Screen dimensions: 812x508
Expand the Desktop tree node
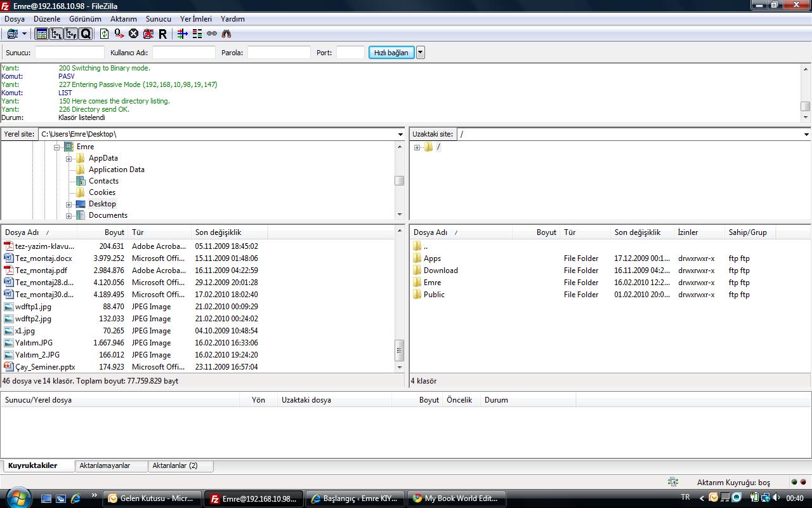click(x=69, y=204)
